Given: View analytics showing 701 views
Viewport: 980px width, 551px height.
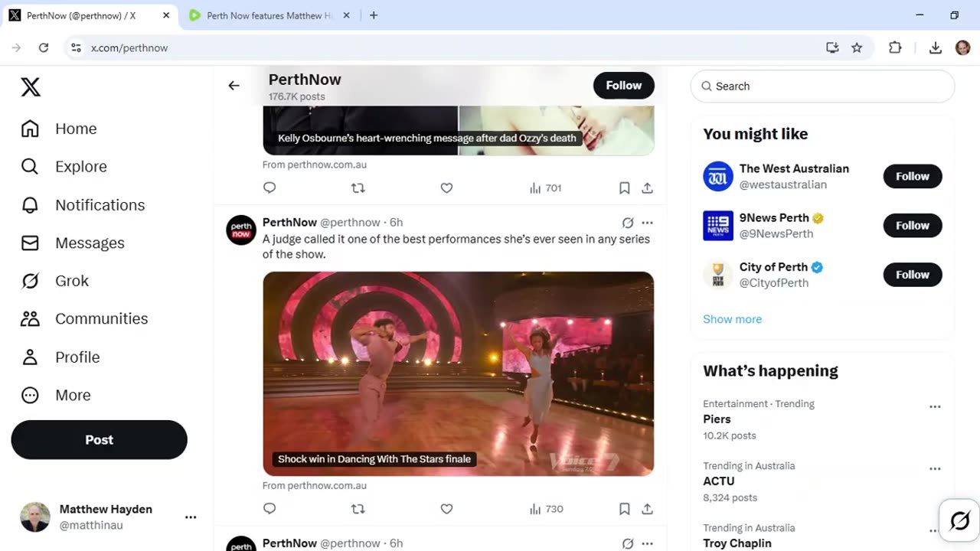Looking at the screenshot, I should 545,187.
